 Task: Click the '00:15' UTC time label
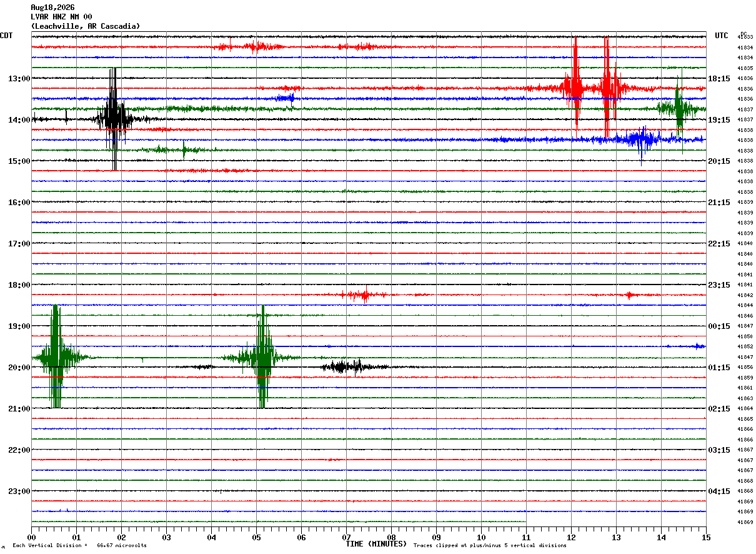pos(719,326)
